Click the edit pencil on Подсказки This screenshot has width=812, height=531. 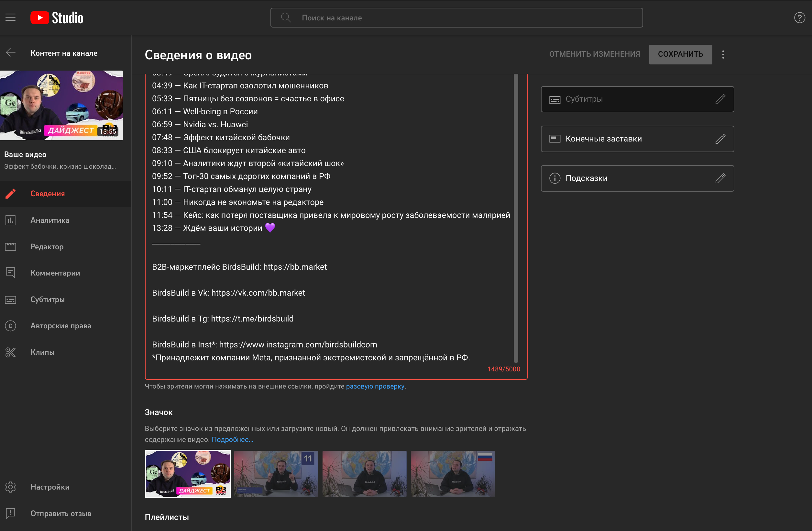click(x=720, y=178)
